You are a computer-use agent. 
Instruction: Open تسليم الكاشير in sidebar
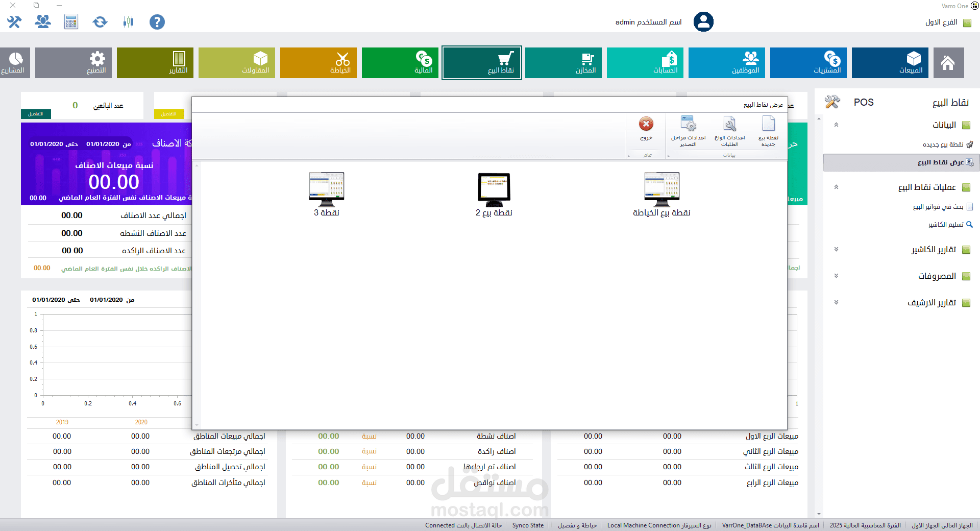[x=950, y=225]
